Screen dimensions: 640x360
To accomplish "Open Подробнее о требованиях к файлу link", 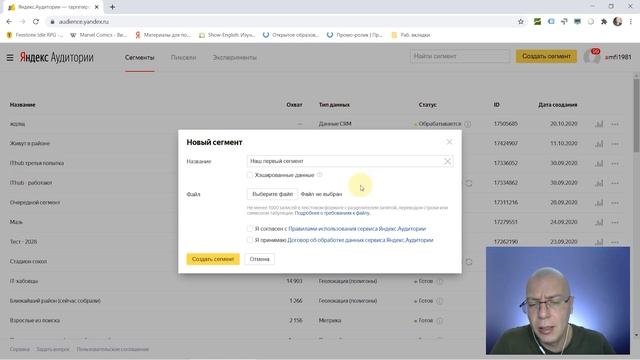I will pyautogui.click(x=332, y=213).
